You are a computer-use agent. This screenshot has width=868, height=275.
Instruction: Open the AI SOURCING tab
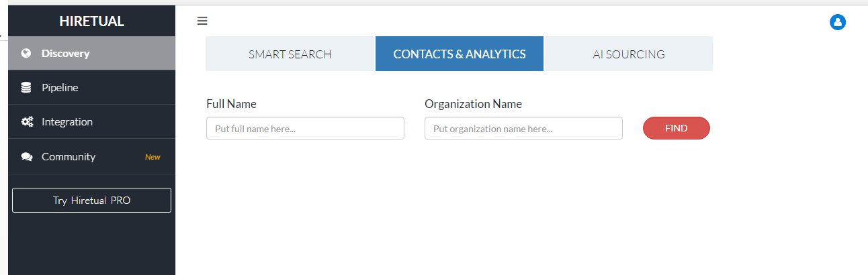(x=629, y=54)
